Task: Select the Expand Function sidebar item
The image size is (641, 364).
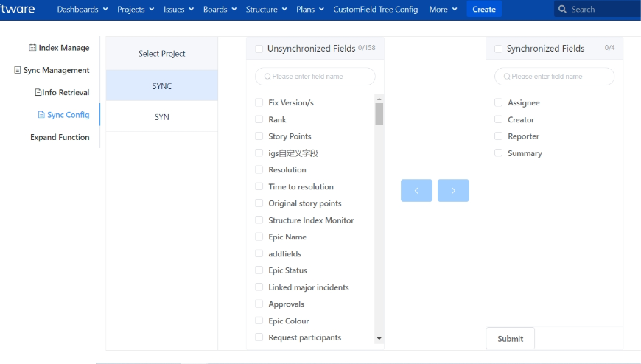Action: pos(60,137)
